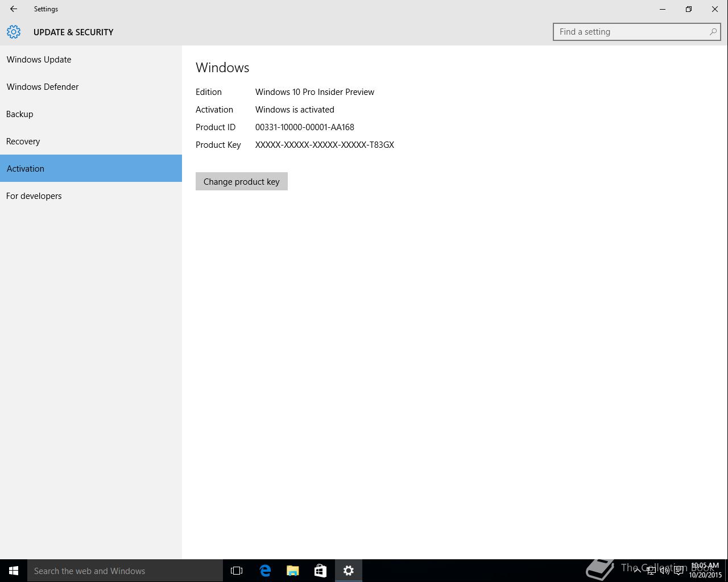Image resolution: width=728 pixels, height=582 pixels.
Task: Open File Explorer from taskbar
Action: tap(293, 571)
